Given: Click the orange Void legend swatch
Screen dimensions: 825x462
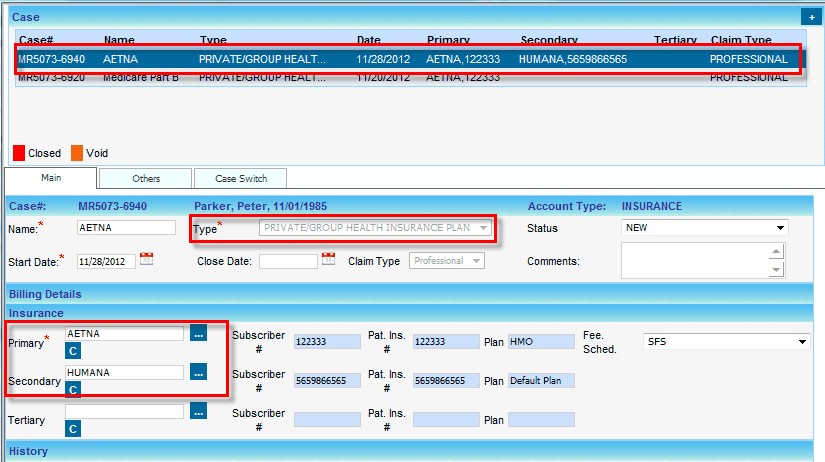Looking at the screenshot, I should point(77,153).
